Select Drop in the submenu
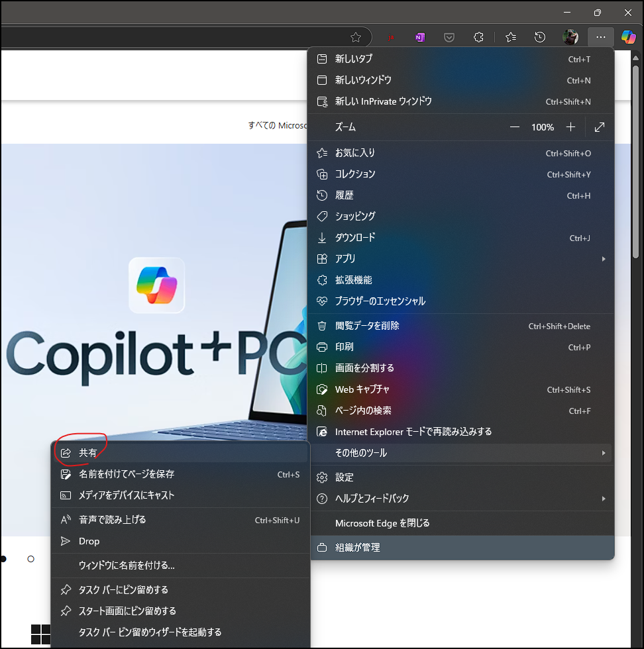 181,542
